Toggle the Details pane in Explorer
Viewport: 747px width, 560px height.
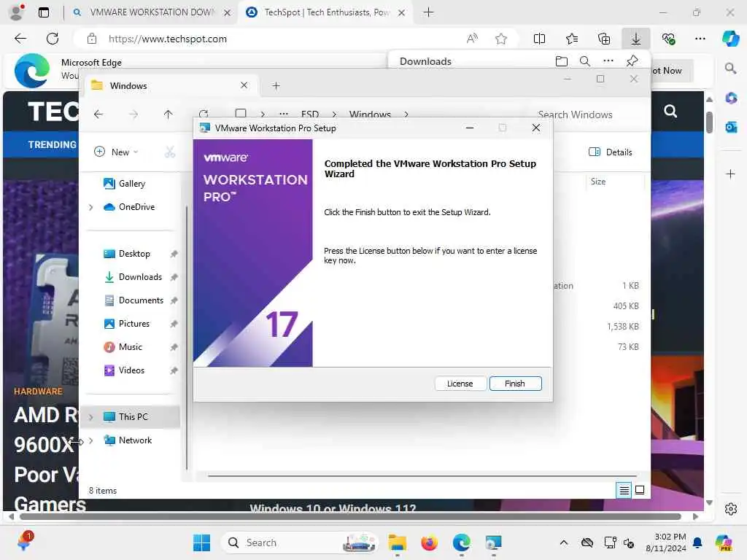611,152
